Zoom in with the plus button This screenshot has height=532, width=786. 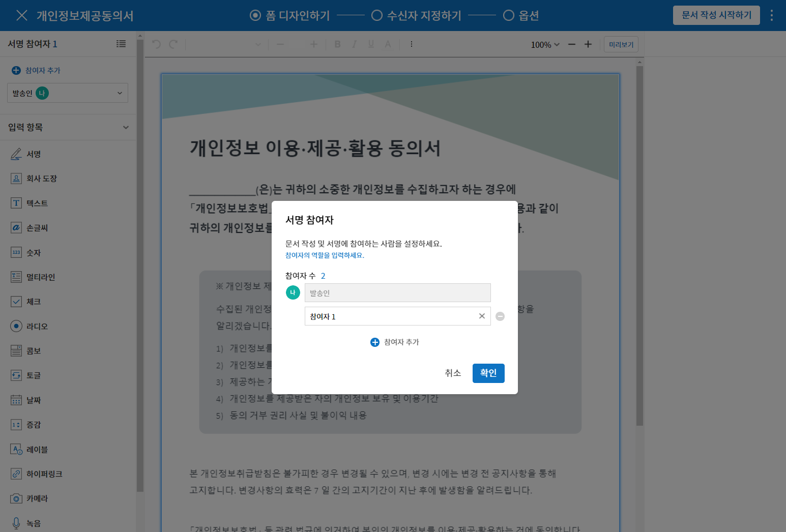[588, 44]
